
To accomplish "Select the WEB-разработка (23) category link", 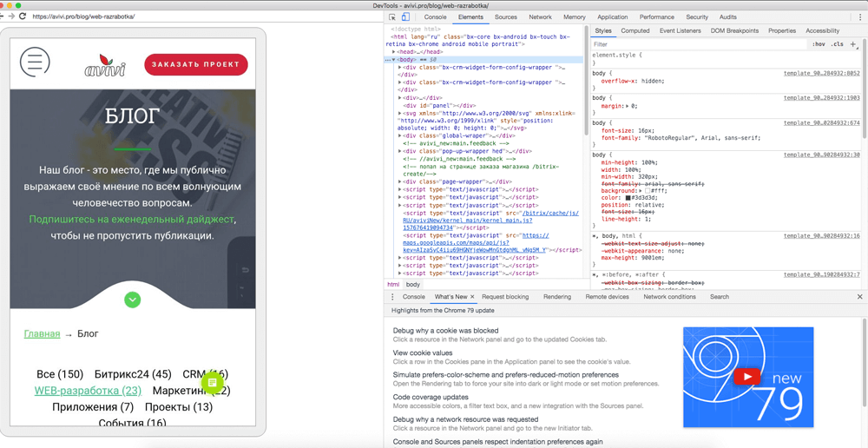I will (88, 391).
